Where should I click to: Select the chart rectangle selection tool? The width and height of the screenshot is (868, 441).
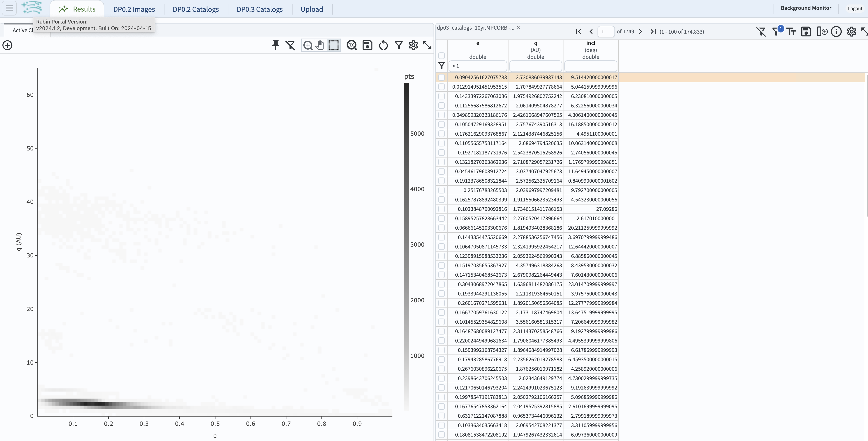(x=334, y=45)
